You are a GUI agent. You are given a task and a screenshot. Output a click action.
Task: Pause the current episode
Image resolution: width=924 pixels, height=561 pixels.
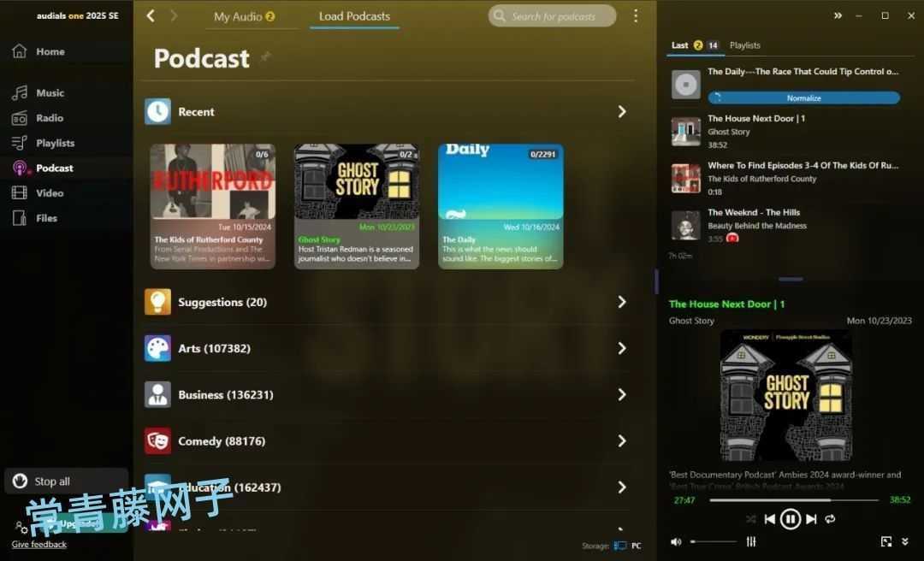[x=791, y=519]
